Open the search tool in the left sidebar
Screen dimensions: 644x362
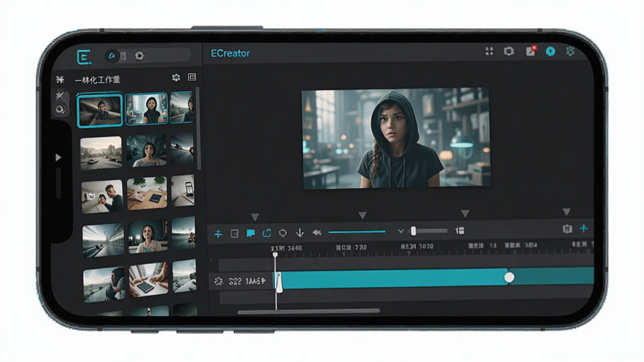point(60,109)
